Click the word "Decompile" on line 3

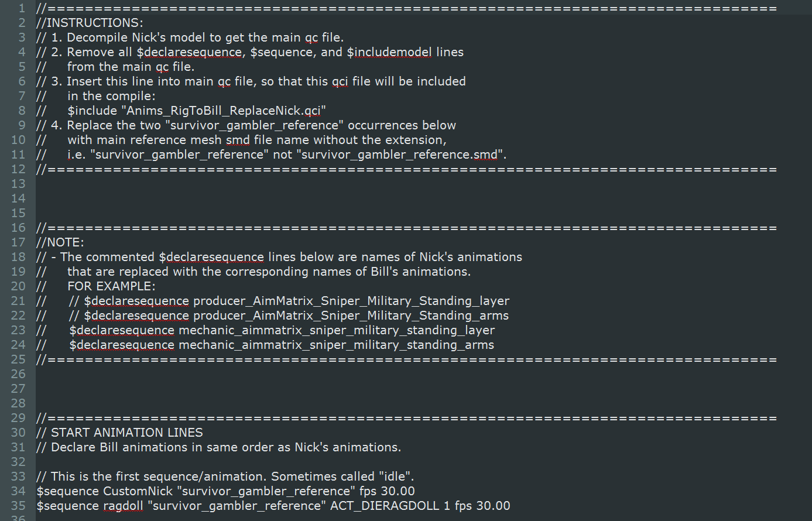pyautogui.click(x=96, y=37)
